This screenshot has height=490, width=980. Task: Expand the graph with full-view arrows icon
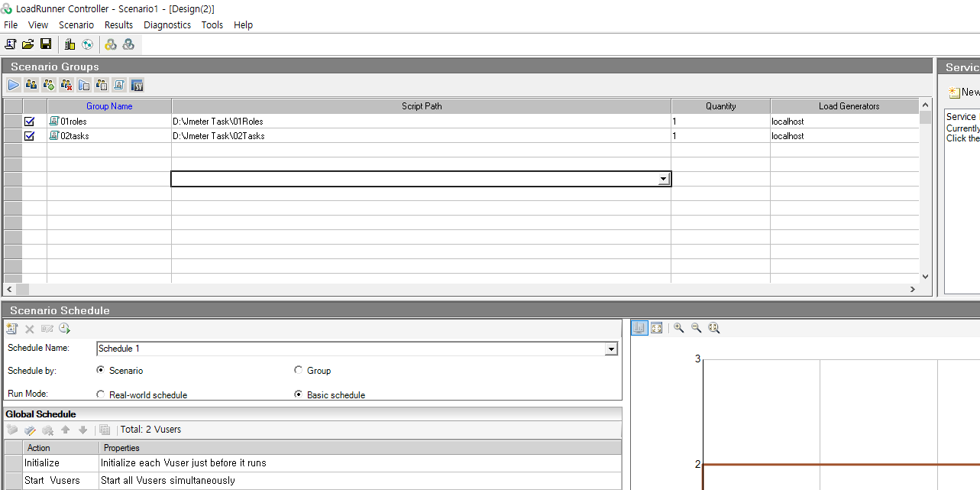point(656,328)
